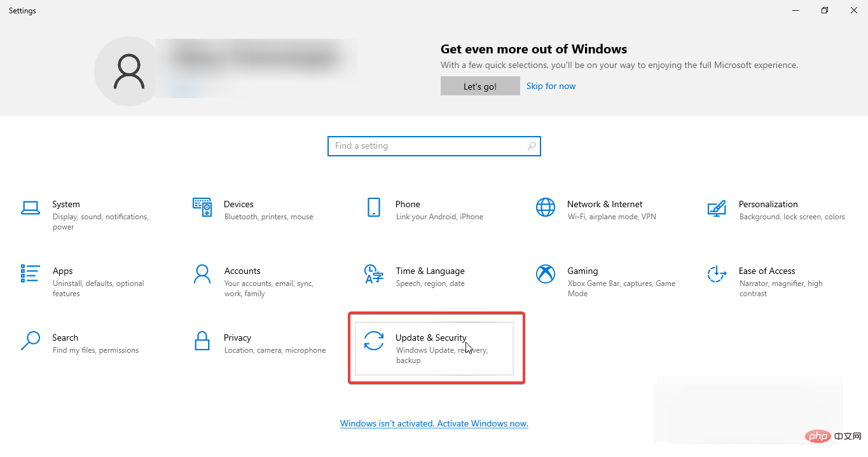This screenshot has height=457, width=868.
Task: Open the Search magnifier category icon
Action: (x=30, y=341)
